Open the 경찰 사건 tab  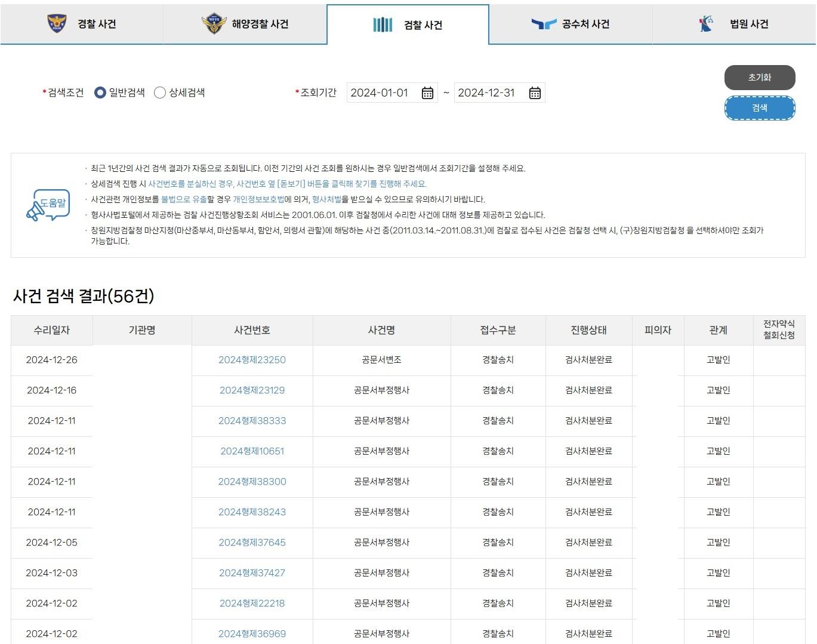82,24
